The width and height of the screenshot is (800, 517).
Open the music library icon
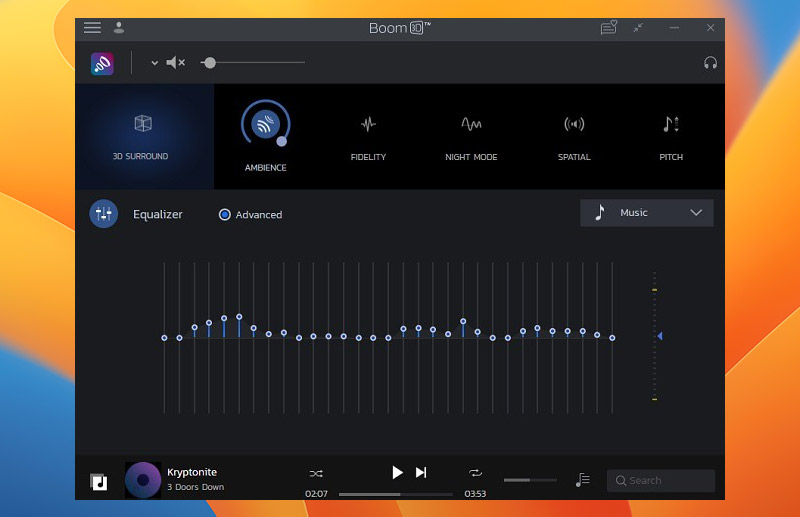coord(99,481)
